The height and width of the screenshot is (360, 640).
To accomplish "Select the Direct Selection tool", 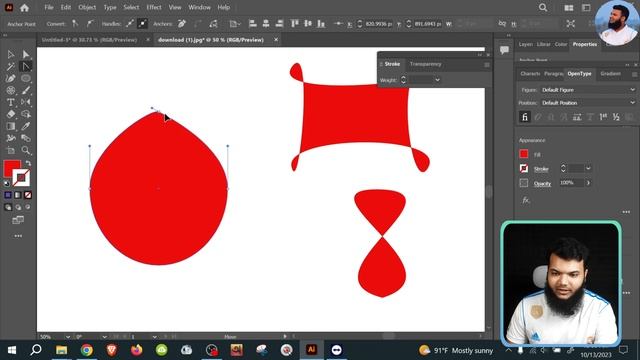I will [26, 54].
